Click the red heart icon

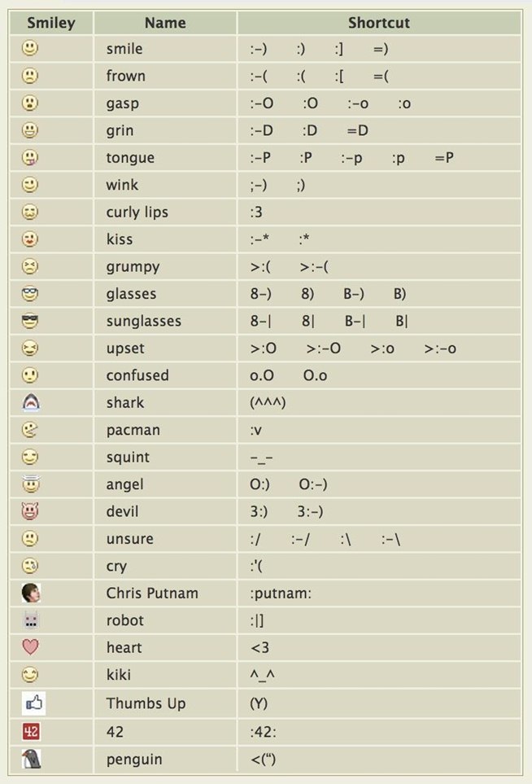[31, 647]
